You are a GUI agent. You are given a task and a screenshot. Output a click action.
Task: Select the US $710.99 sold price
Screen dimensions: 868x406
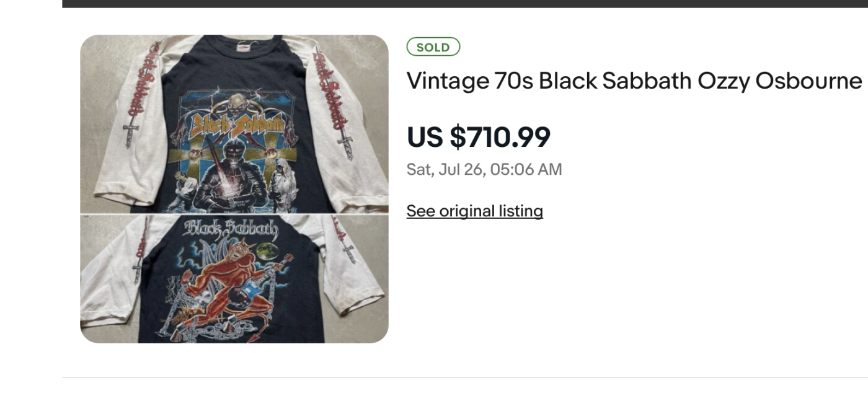tap(478, 137)
